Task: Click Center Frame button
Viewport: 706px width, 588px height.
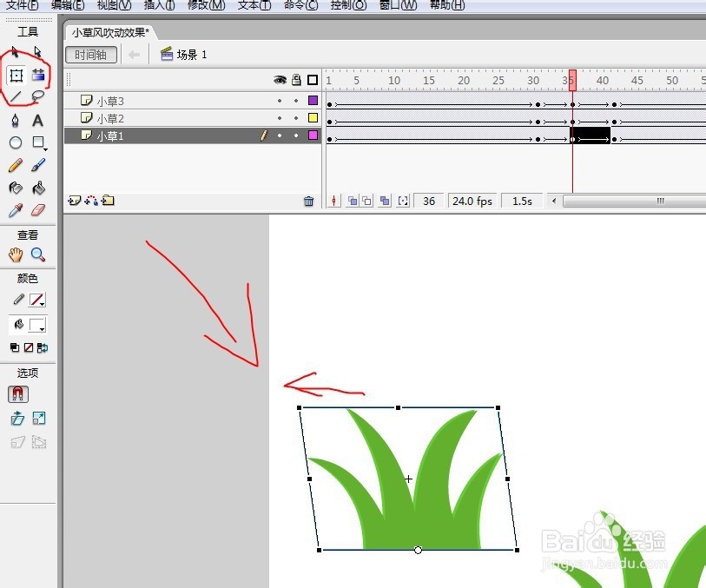Action: [x=333, y=201]
